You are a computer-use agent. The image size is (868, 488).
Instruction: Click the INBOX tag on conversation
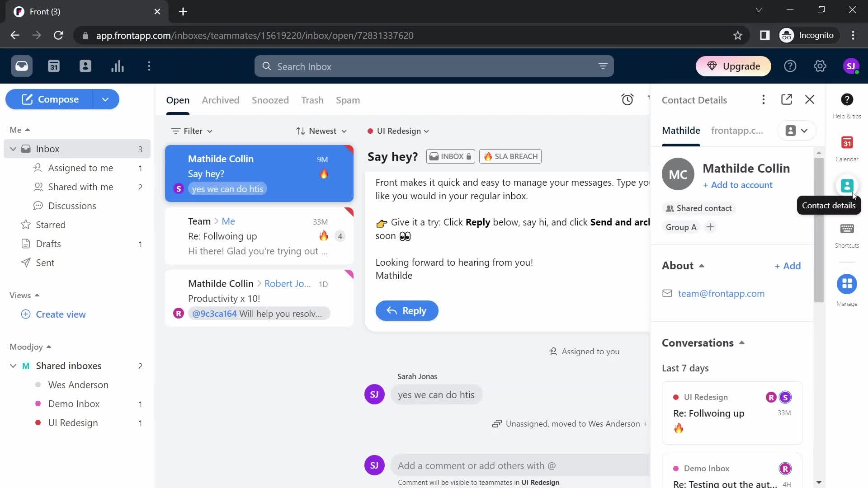point(450,156)
